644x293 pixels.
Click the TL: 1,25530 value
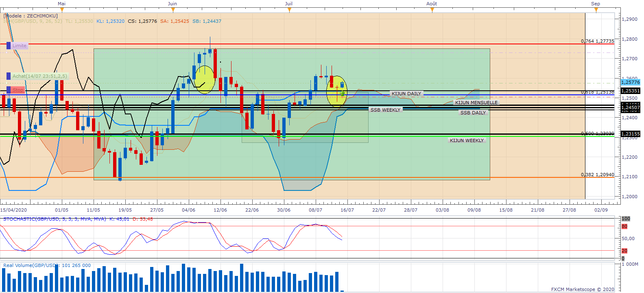(79, 21)
